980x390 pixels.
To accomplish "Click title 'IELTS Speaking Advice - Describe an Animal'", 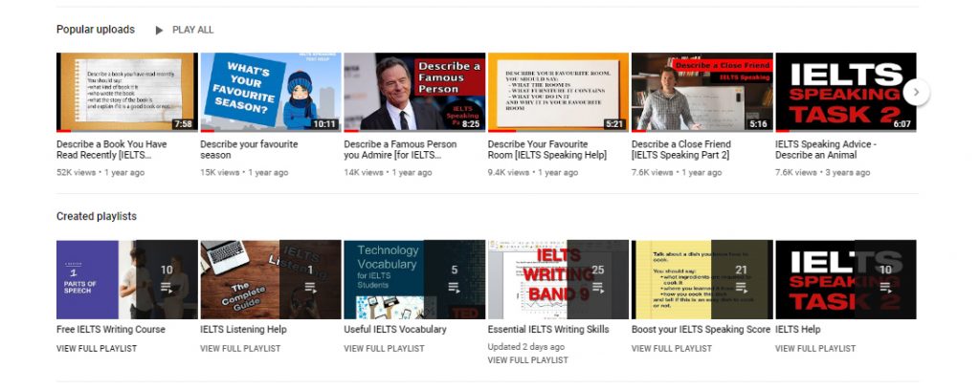I will point(826,150).
